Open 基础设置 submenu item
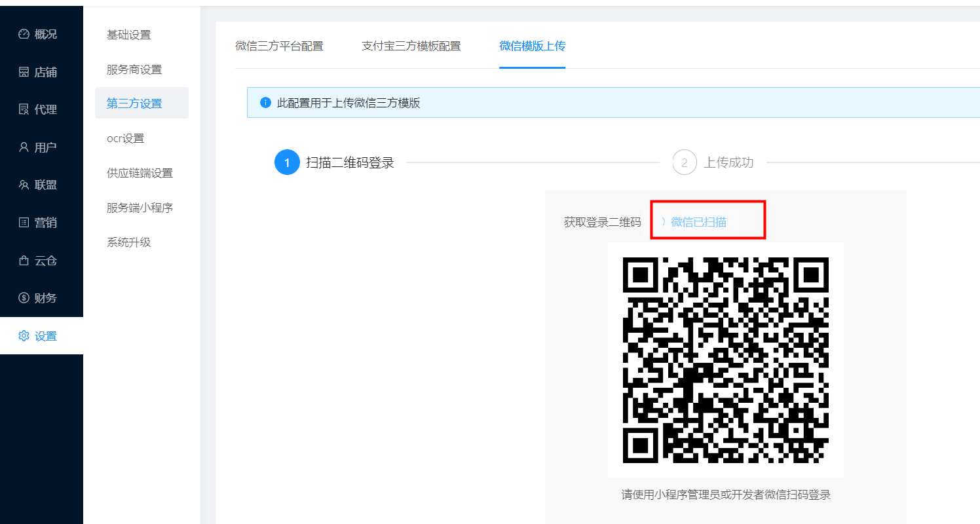Viewport: 980px width, 524px height. [x=141, y=35]
